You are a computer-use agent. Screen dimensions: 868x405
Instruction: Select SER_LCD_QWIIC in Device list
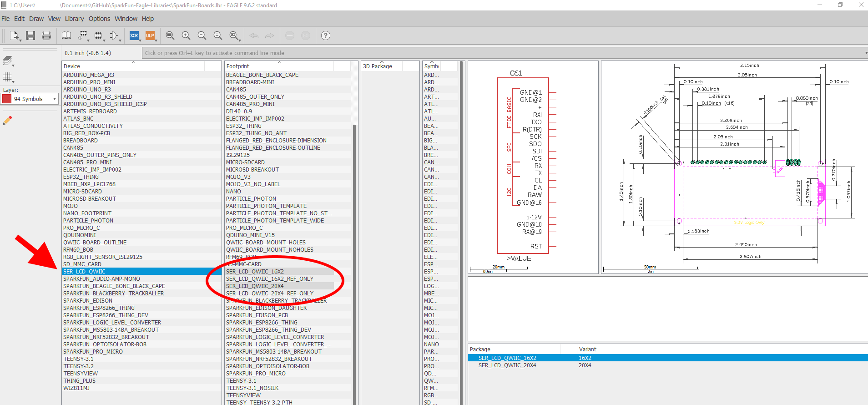tap(142, 272)
